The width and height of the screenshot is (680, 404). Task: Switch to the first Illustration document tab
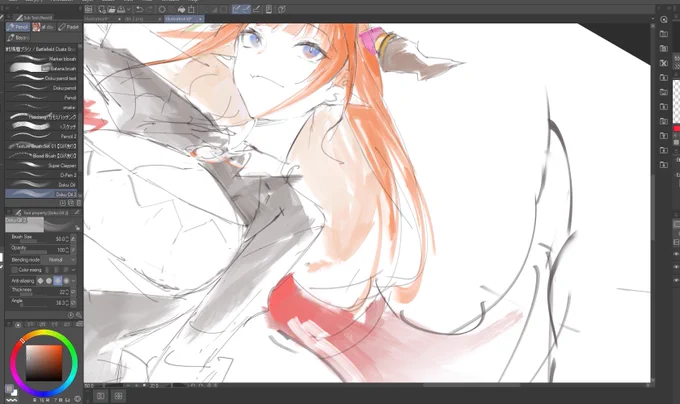(x=99, y=19)
